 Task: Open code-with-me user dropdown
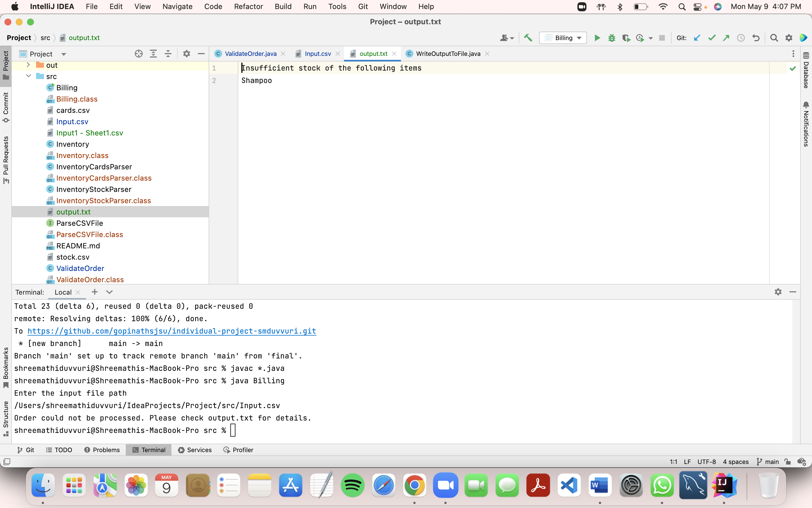click(x=507, y=38)
